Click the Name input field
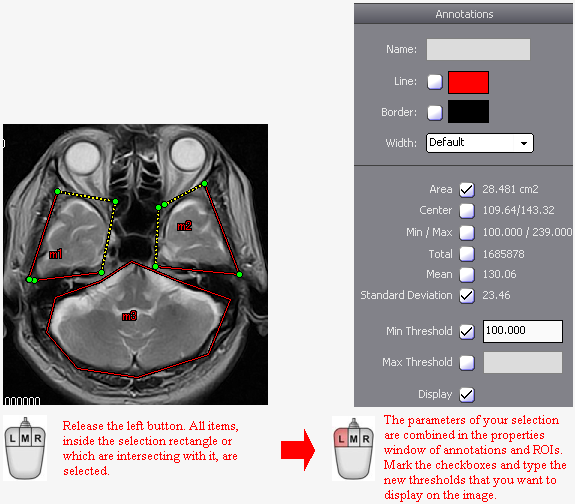This screenshot has height=504, width=575. tap(478, 50)
